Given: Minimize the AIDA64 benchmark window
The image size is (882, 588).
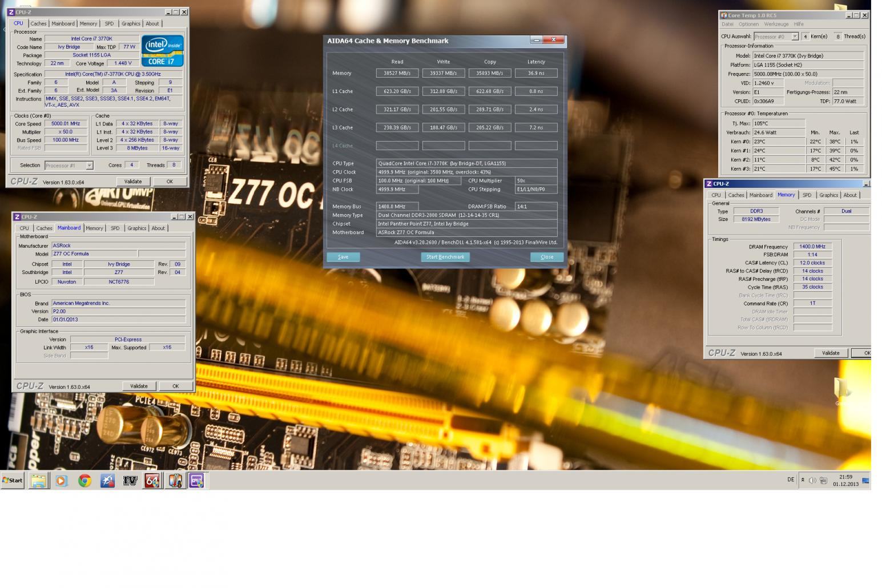Looking at the screenshot, I should point(537,40).
